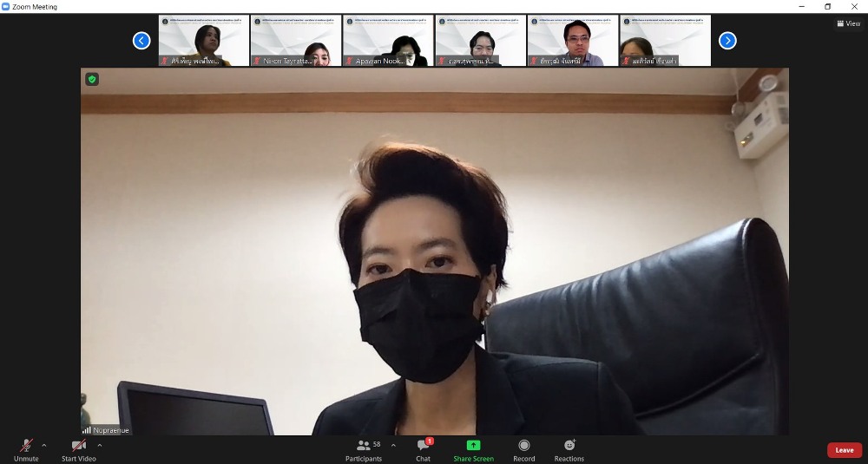Image resolution: width=868 pixels, height=464 pixels.
Task: Leave the meeting with the red button
Action: 844,450
